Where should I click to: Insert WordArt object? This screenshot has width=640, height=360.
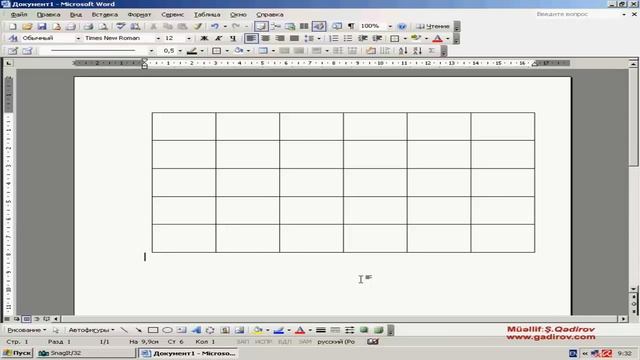pyautogui.click(x=196, y=330)
